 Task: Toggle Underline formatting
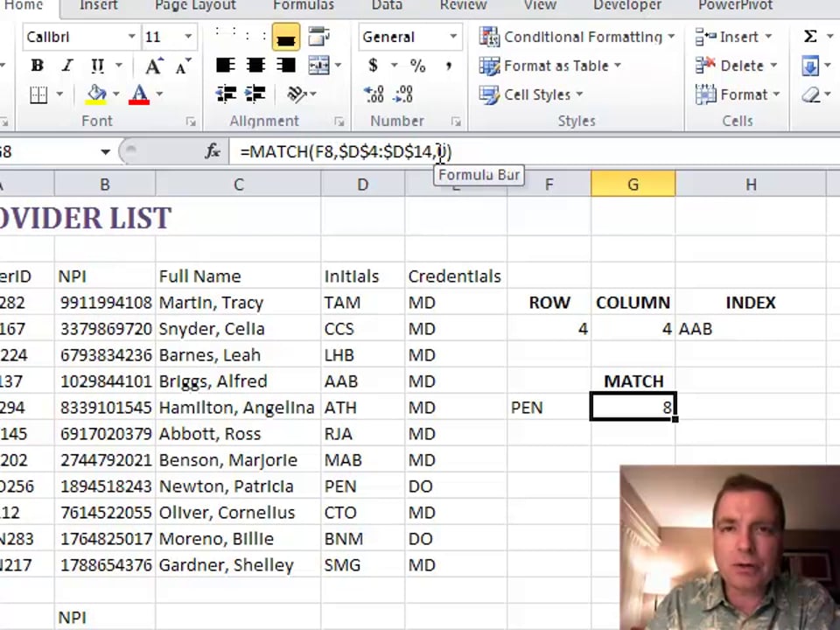pyautogui.click(x=97, y=66)
